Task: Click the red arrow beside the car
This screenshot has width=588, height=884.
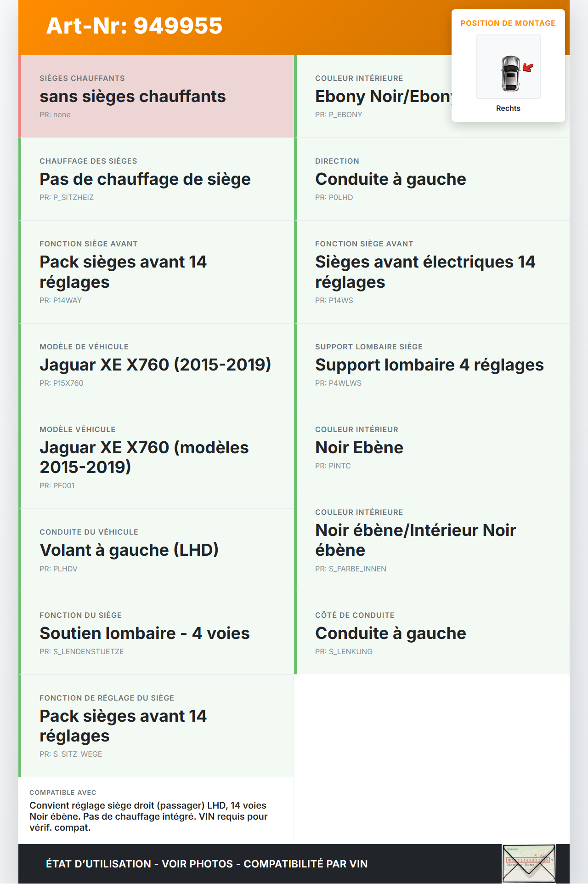Action: coord(528,68)
